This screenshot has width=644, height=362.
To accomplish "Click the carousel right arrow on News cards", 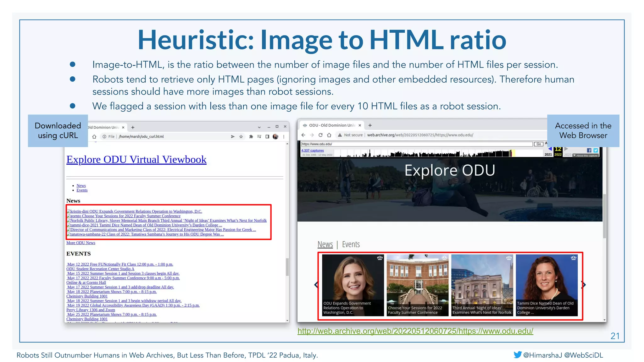I will pos(584,285).
